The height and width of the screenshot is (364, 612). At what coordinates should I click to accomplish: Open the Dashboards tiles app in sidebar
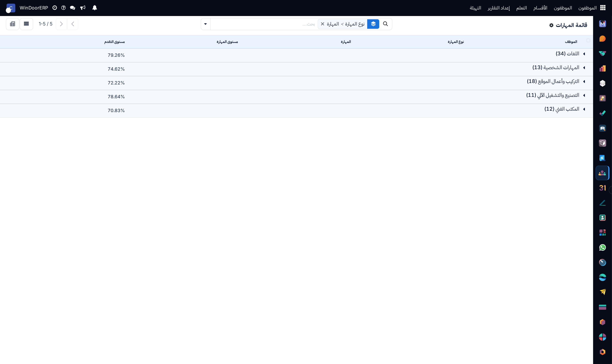tap(602, 233)
